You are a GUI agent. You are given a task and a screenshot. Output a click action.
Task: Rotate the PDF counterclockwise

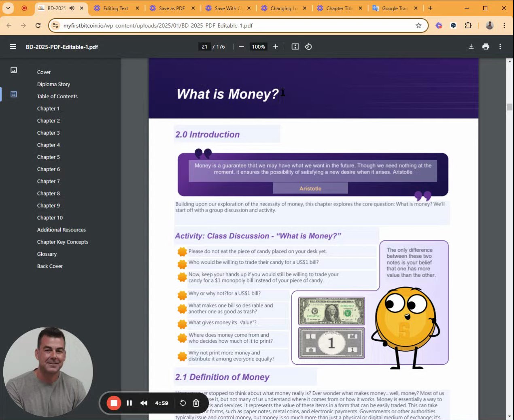point(308,47)
